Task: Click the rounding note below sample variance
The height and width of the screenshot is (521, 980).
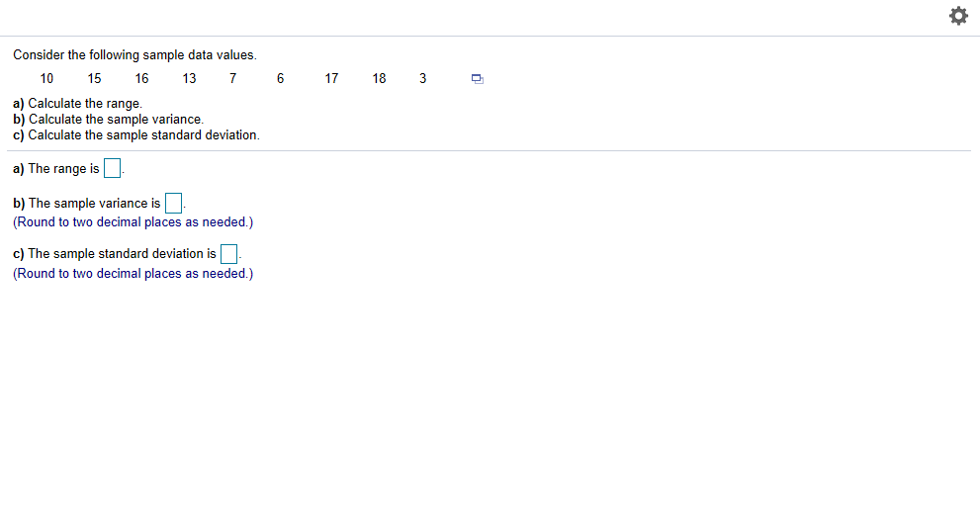Action: coord(134,221)
